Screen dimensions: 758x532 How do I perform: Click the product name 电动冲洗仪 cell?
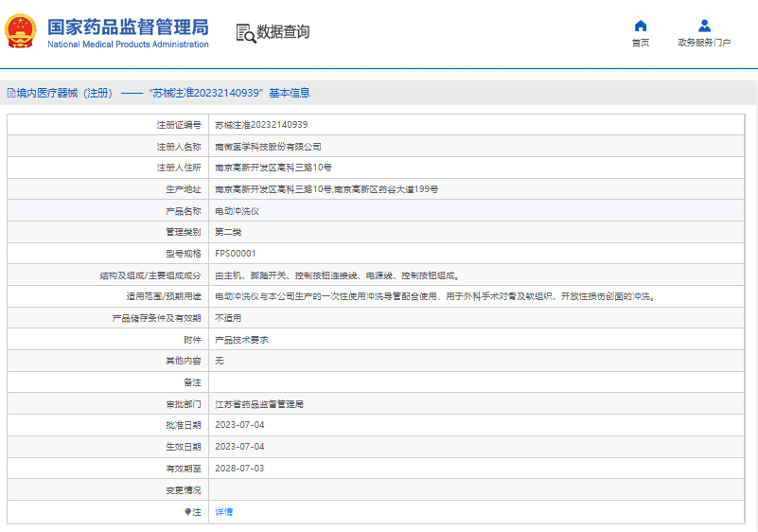coord(237,211)
